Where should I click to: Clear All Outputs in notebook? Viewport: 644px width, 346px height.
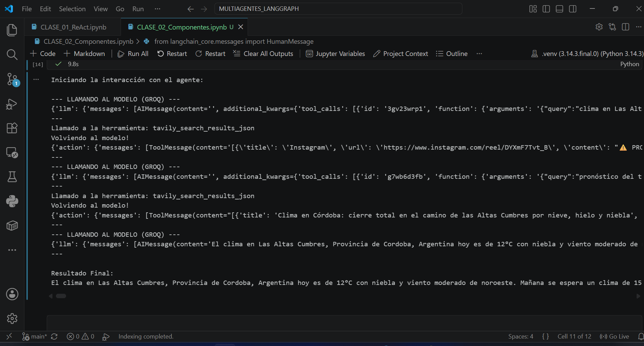click(x=263, y=54)
